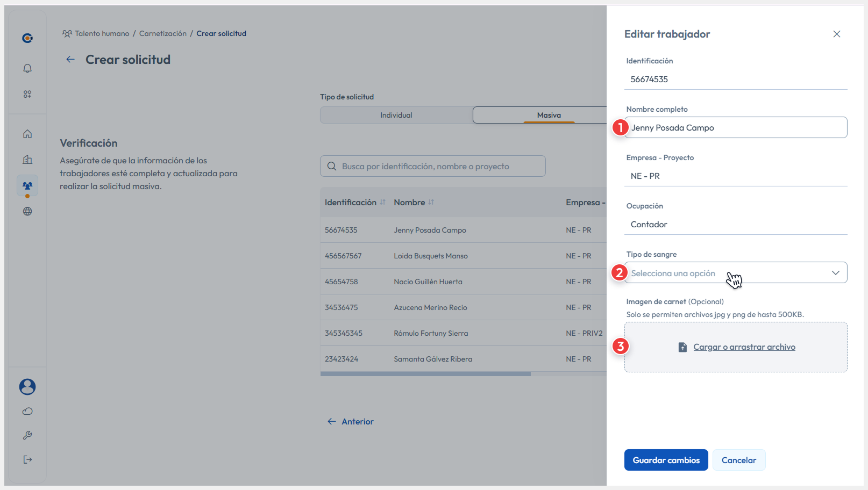The height and width of the screenshot is (490, 868).
Task: Open the user profile avatar icon
Action: pos(27,386)
